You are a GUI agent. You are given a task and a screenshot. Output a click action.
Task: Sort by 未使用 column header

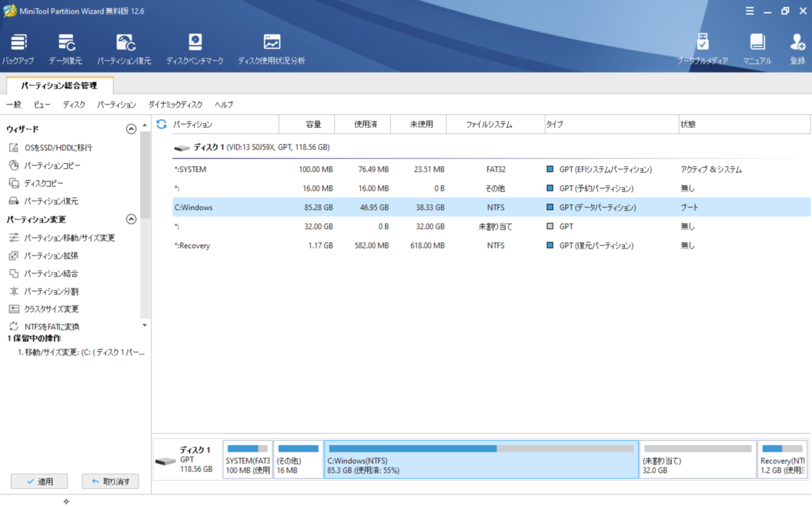420,125
